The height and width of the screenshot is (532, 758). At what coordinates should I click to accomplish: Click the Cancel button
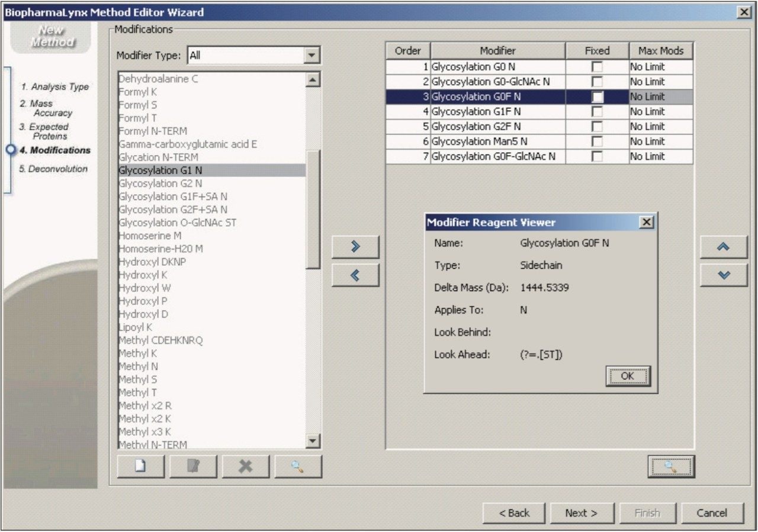coord(712,513)
